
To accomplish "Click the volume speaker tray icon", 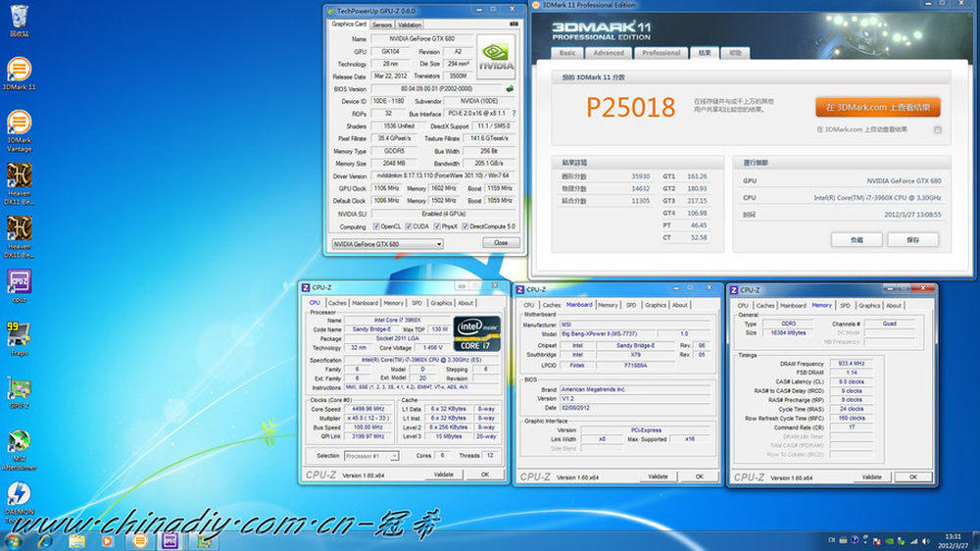I will (926, 541).
